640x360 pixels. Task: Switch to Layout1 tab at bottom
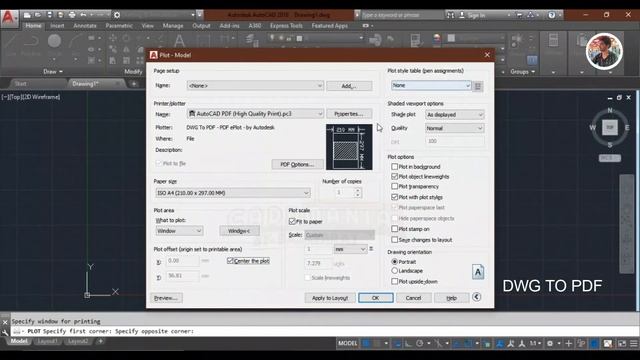[x=47, y=341]
